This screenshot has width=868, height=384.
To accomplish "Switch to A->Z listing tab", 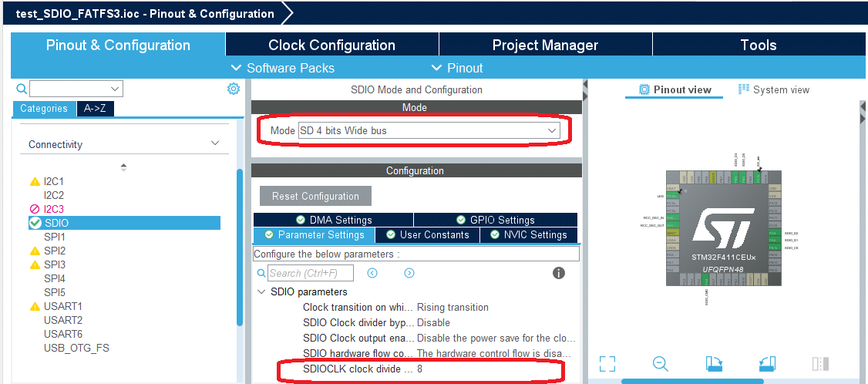I will [95, 109].
